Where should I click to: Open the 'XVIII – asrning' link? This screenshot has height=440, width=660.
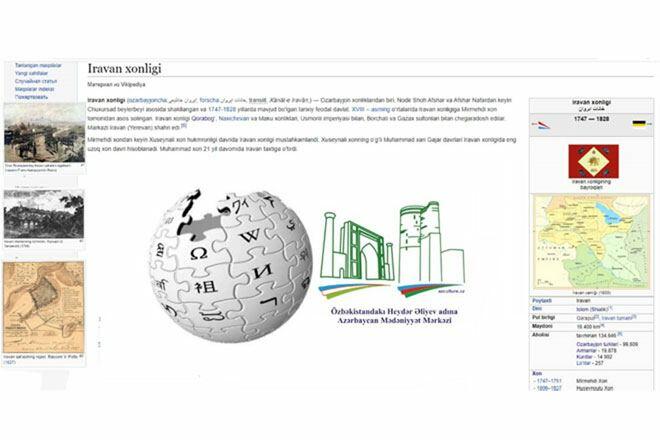[x=371, y=109]
